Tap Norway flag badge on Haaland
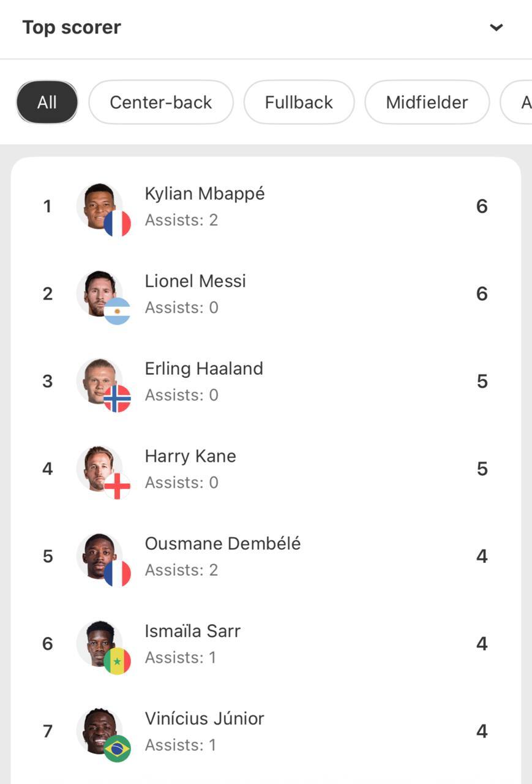 click(x=117, y=399)
